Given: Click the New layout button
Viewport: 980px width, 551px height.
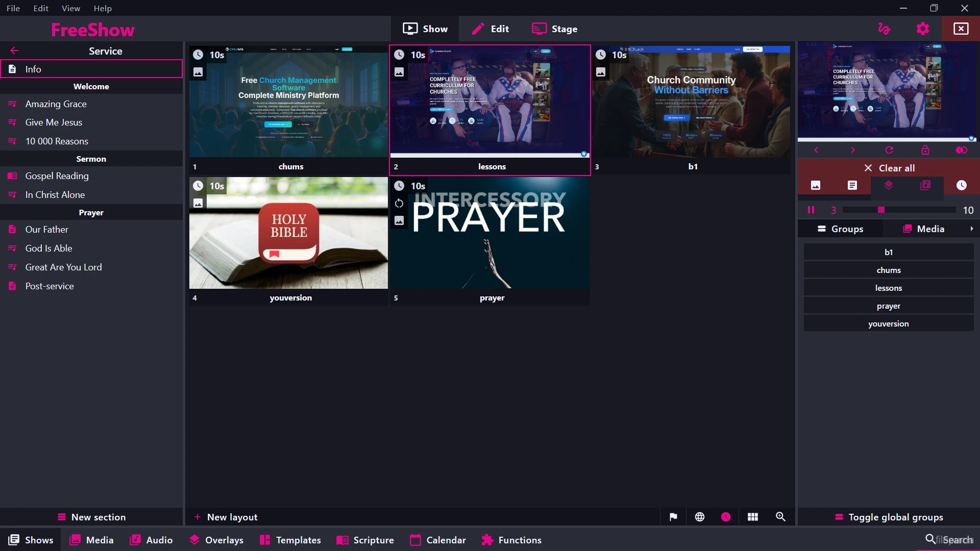Looking at the screenshot, I should point(226,517).
